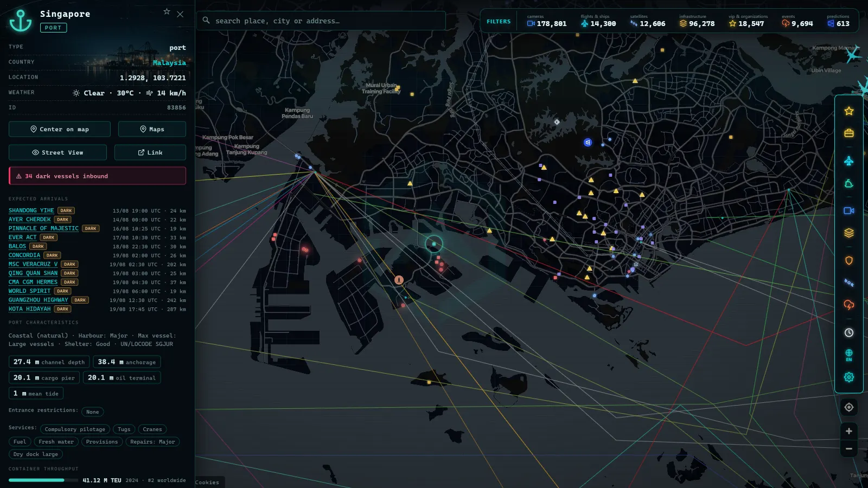Viewport: 868px width, 488px height.
Task: Toggle predictions filter showing 613
Action: point(838,21)
